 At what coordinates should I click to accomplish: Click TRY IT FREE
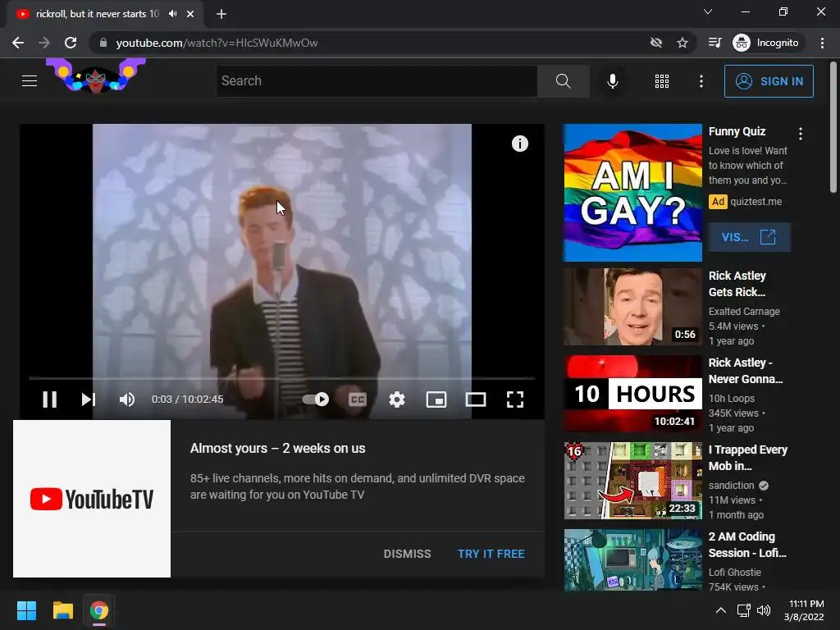pyautogui.click(x=491, y=554)
